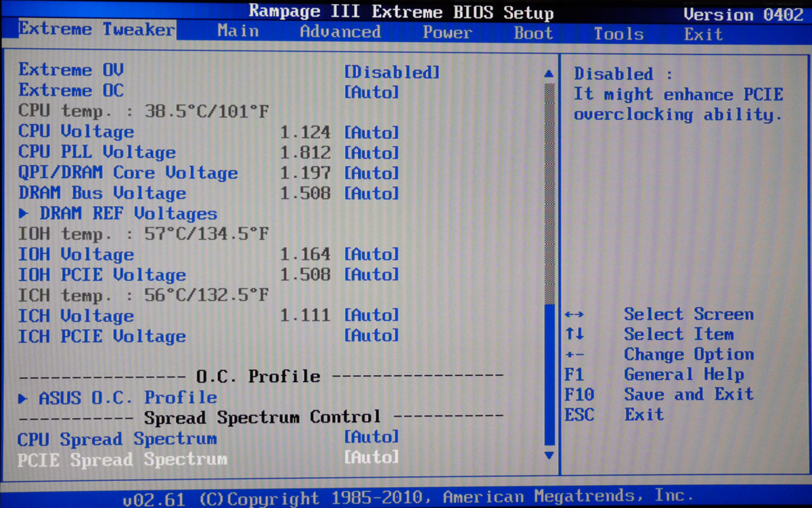812x508 pixels.
Task: Select the CPU Spread Spectrum label
Action: 118,439
